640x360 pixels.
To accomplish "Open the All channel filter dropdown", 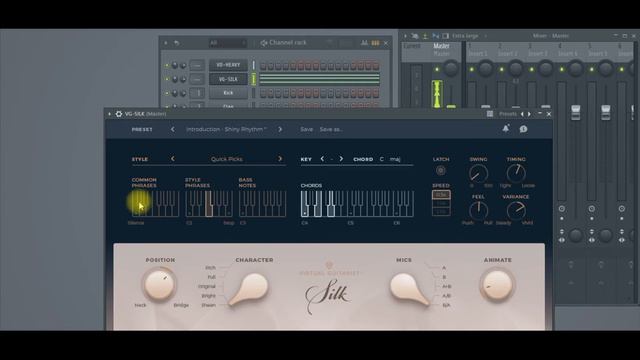I will 228,43.
